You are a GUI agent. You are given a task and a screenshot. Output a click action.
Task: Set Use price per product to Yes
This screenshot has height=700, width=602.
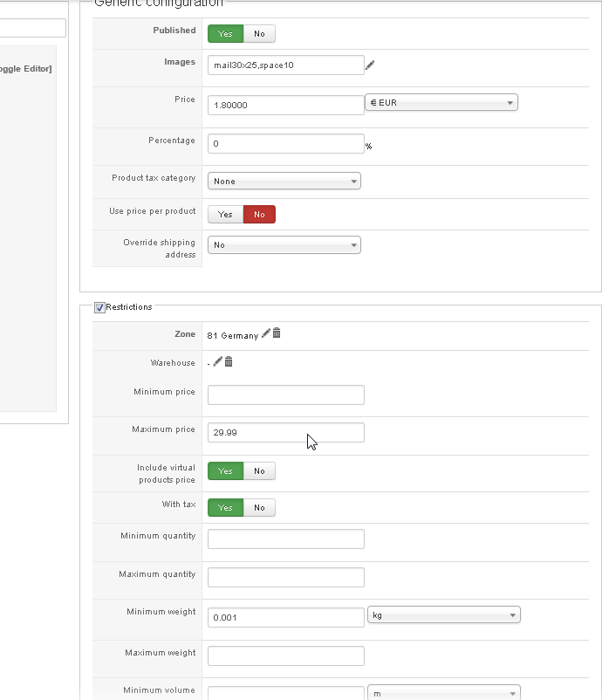(225, 214)
